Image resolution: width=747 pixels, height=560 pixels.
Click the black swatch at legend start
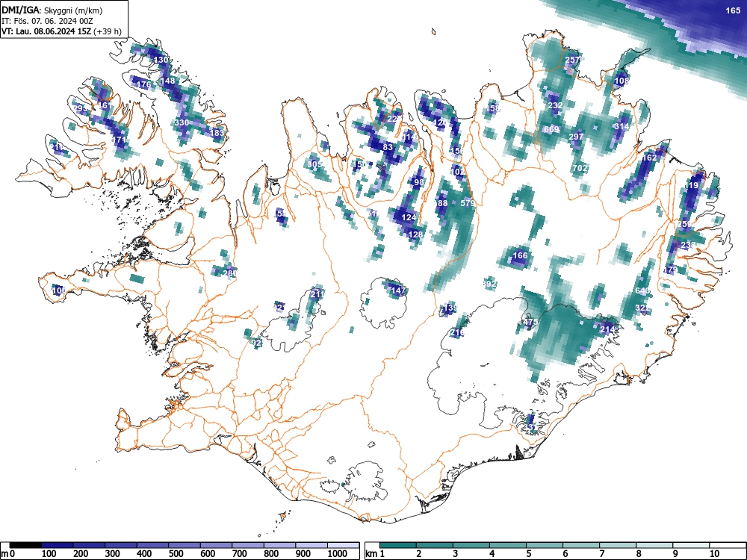pyautogui.click(x=25, y=545)
